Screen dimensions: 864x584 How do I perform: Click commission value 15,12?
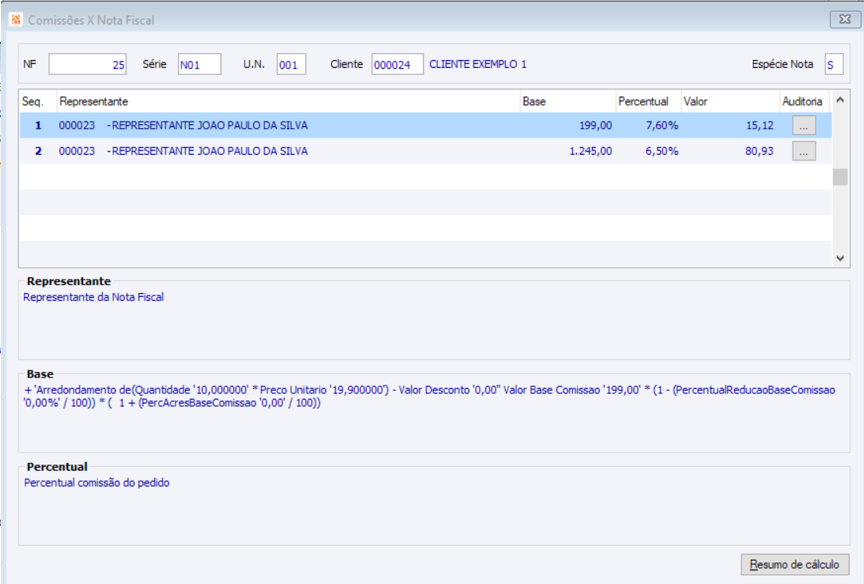pos(760,126)
